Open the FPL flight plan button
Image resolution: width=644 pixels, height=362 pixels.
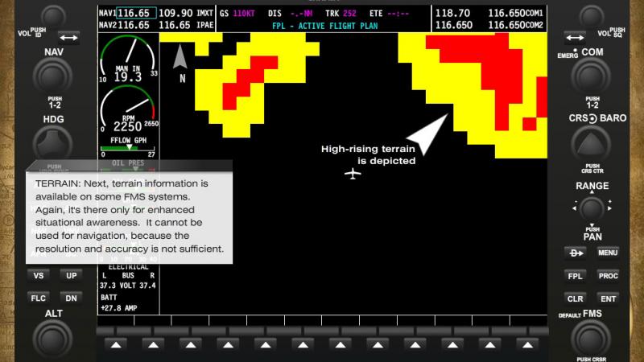coord(575,276)
